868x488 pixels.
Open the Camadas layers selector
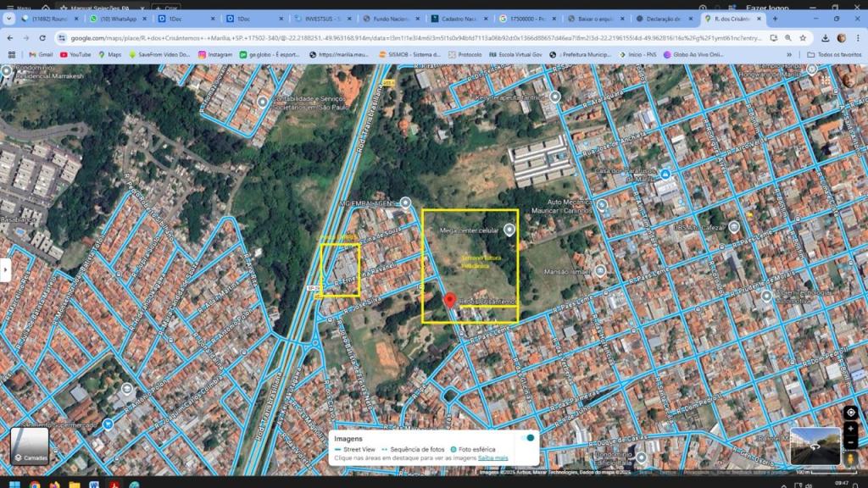tap(30, 446)
